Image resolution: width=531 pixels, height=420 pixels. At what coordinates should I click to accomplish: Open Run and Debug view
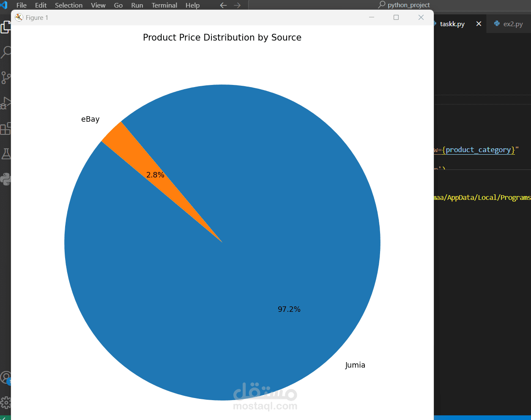click(x=5, y=103)
